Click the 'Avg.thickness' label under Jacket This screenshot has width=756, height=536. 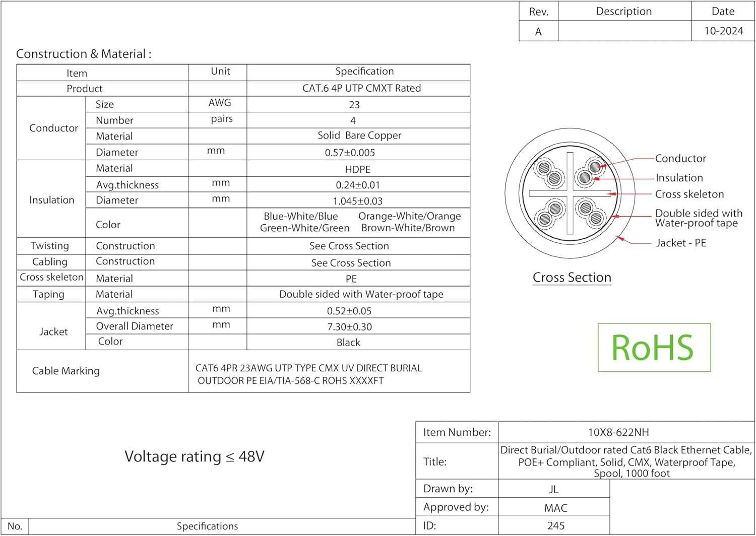(128, 311)
